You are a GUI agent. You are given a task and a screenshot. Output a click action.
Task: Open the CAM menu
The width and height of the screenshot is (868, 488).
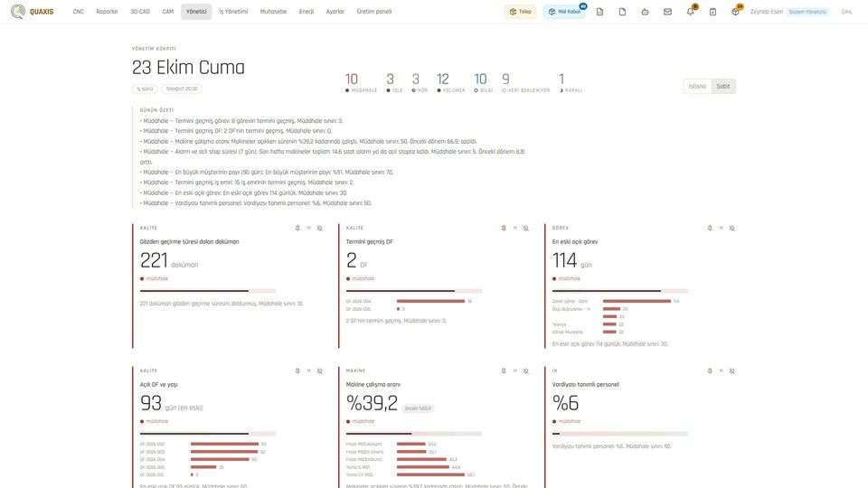click(x=168, y=12)
